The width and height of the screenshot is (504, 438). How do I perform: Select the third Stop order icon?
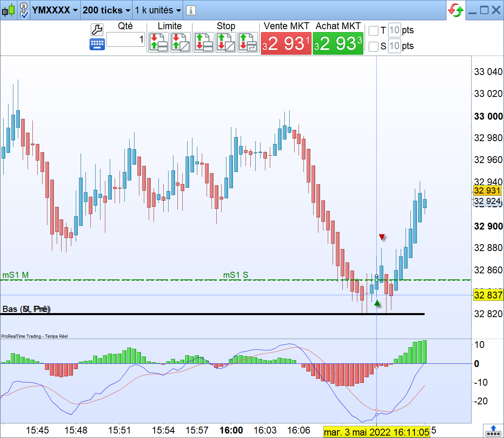pos(248,42)
